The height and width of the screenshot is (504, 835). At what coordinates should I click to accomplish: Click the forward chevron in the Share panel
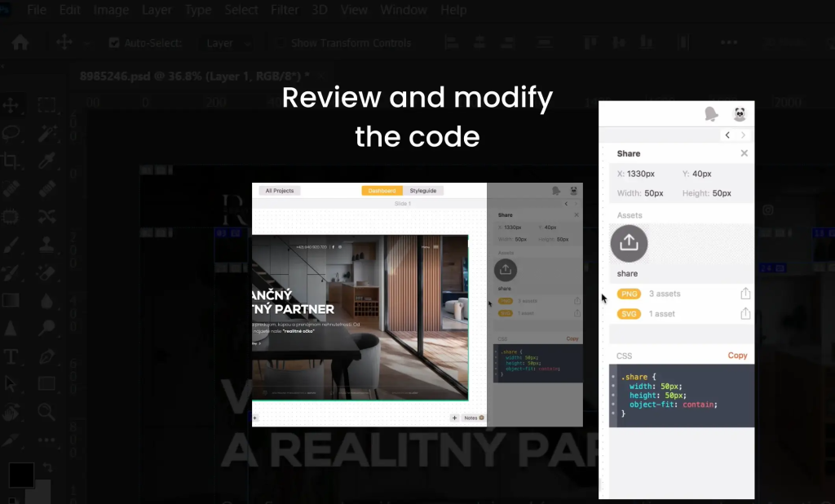click(741, 135)
